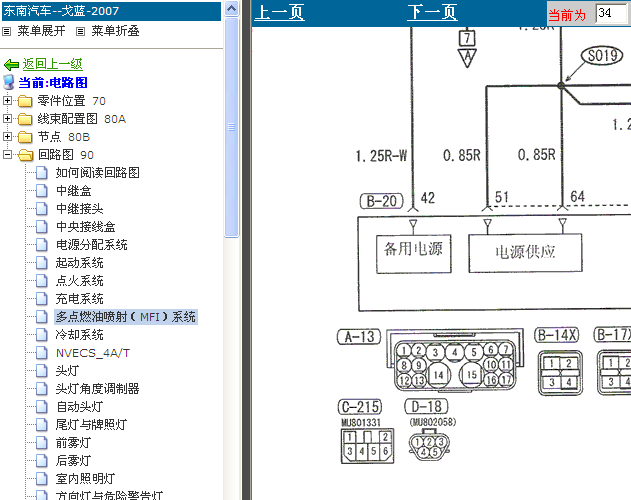The height and width of the screenshot is (500, 631).
Task: Click page icon beside 点火系统
Action: click(42, 281)
